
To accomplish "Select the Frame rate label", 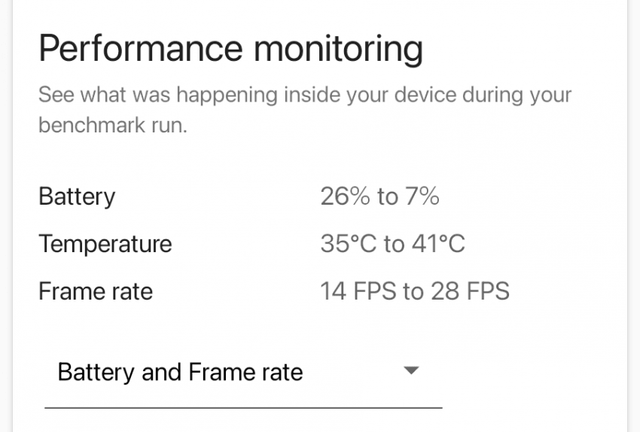I will coord(95,291).
